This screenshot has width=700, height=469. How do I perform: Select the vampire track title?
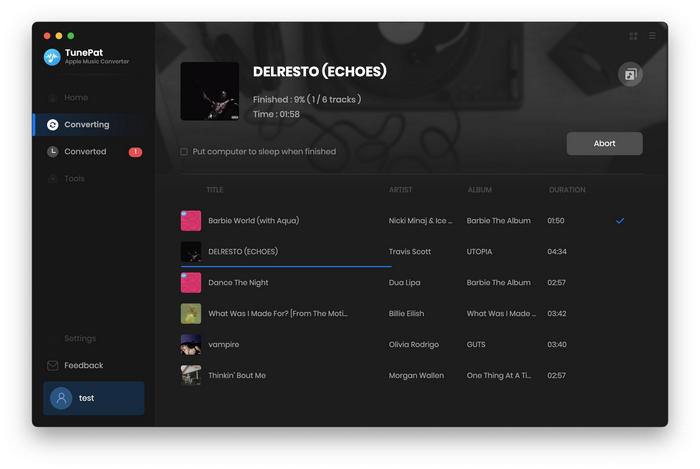coord(224,345)
